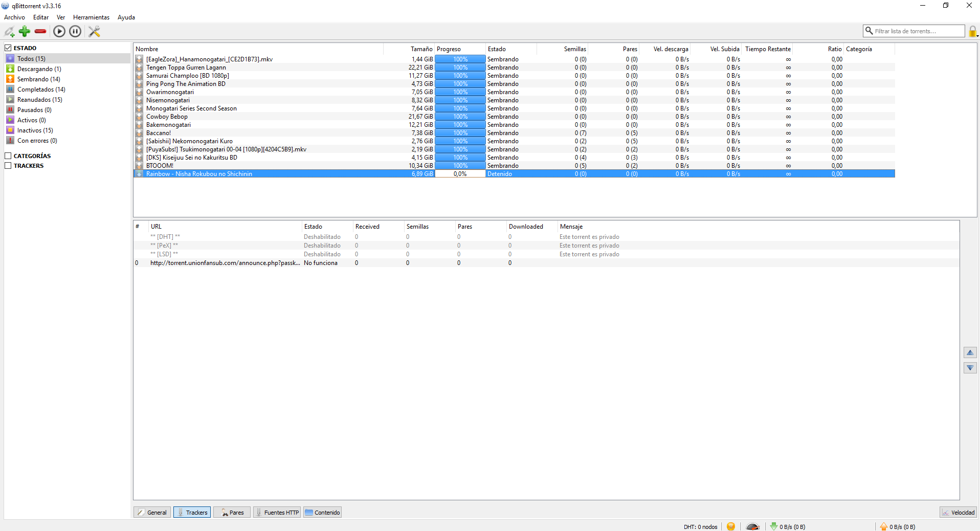Click the upload speed indicator in status bar
This screenshot has width=980, height=531.
pyautogui.click(x=898, y=527)
